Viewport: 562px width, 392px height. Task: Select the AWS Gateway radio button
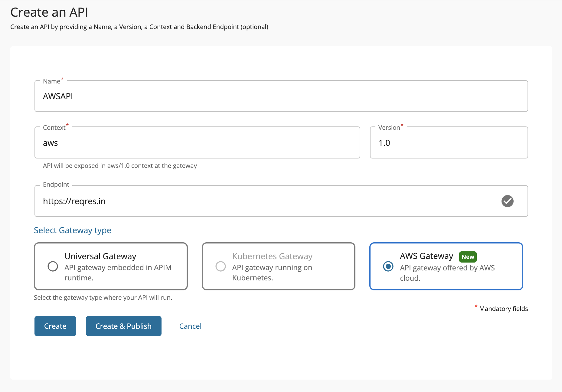click(388, 266)
